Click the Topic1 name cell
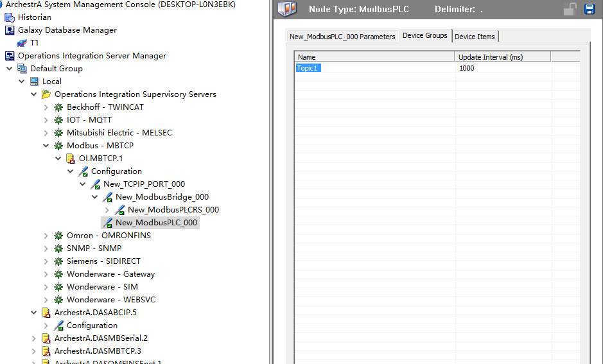 pyautogui.click(x=308, y=68)
